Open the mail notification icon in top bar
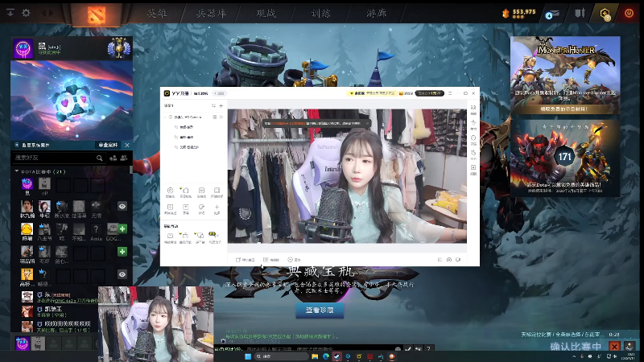 (552, 14)
